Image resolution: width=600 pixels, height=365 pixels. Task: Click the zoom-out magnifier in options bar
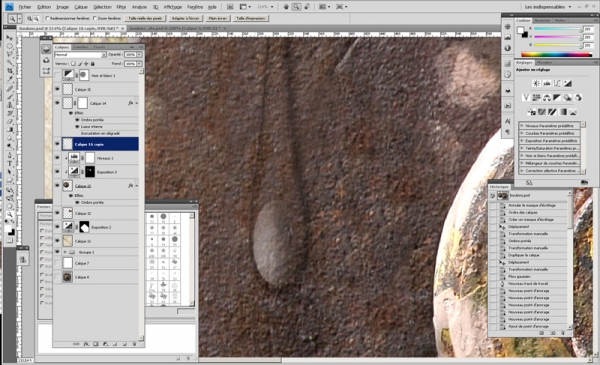click(36, 18)
